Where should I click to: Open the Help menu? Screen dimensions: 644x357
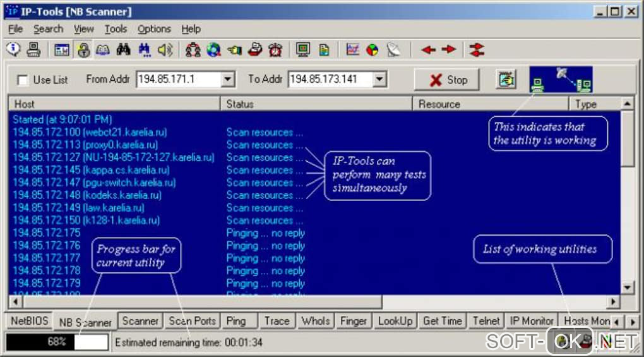click(x=191, y=29)
